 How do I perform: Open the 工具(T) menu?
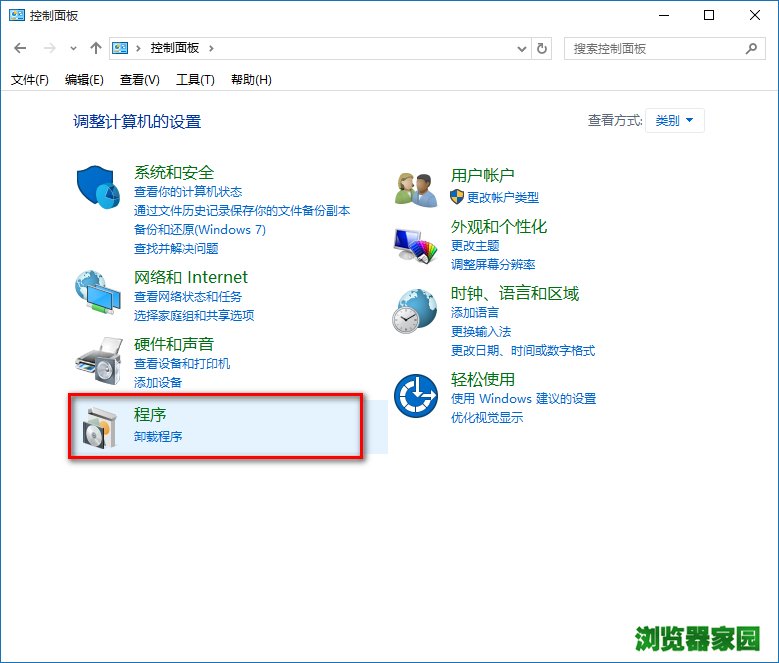click(x=195, y=80)
